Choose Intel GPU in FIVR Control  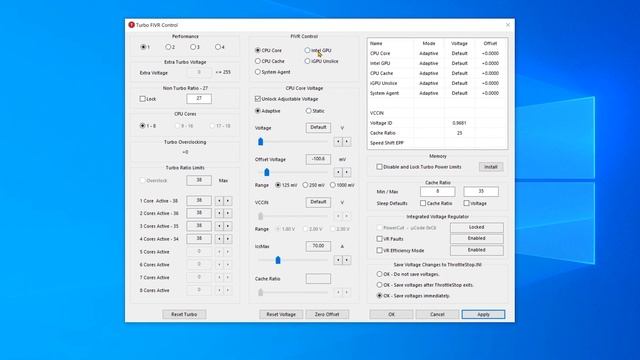point(307,50)
